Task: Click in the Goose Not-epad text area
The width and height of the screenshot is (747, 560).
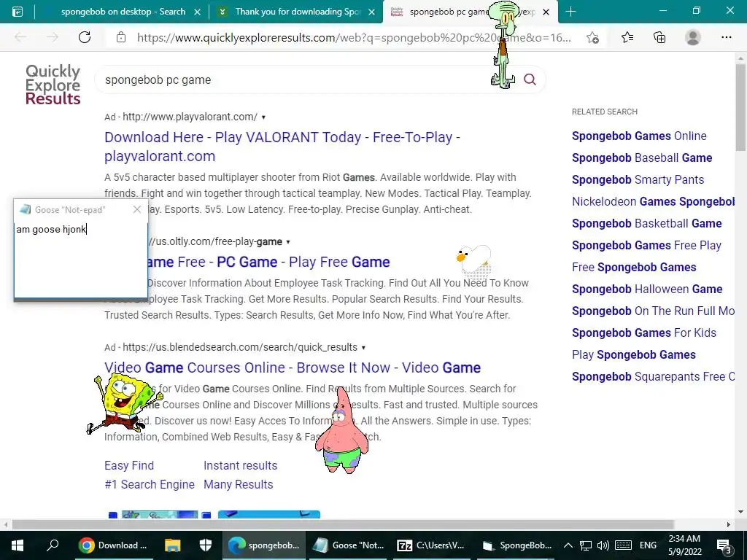Action: (x=80, y=260)
